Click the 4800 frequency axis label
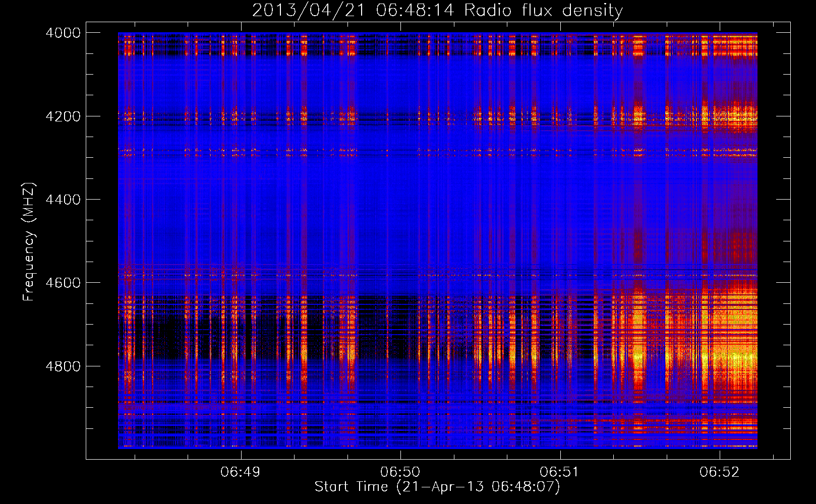The height and width of the screenshot is (504, 816). (63, 366)
